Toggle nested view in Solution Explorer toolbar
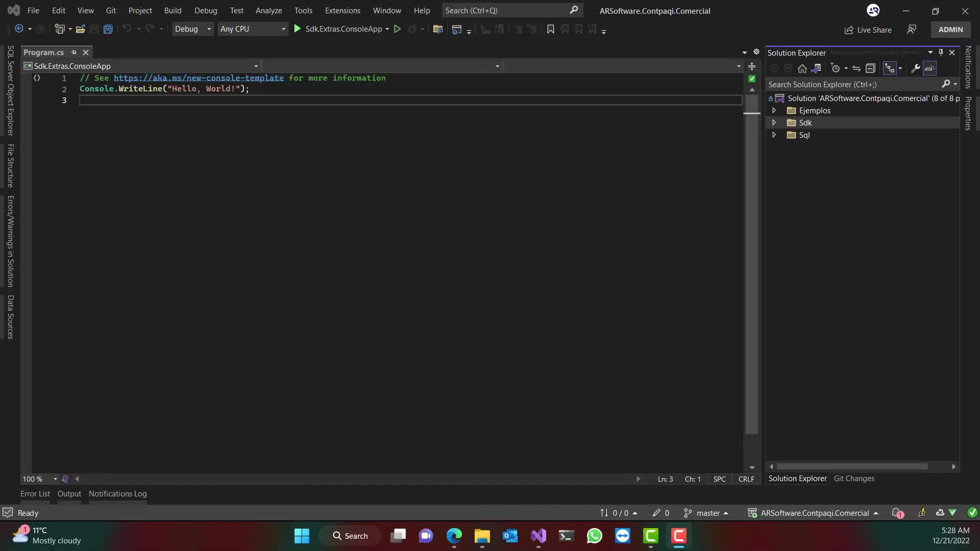Screen dimensions: 980x551 point(890,68)
